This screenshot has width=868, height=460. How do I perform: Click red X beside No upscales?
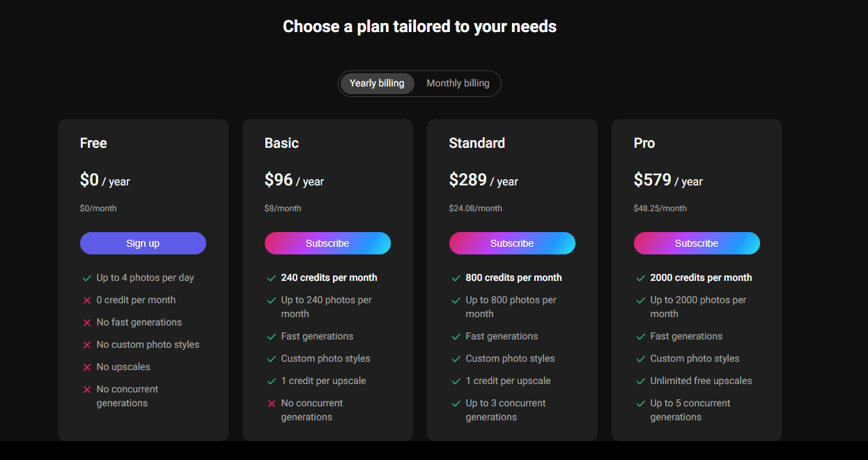(87, 367)
